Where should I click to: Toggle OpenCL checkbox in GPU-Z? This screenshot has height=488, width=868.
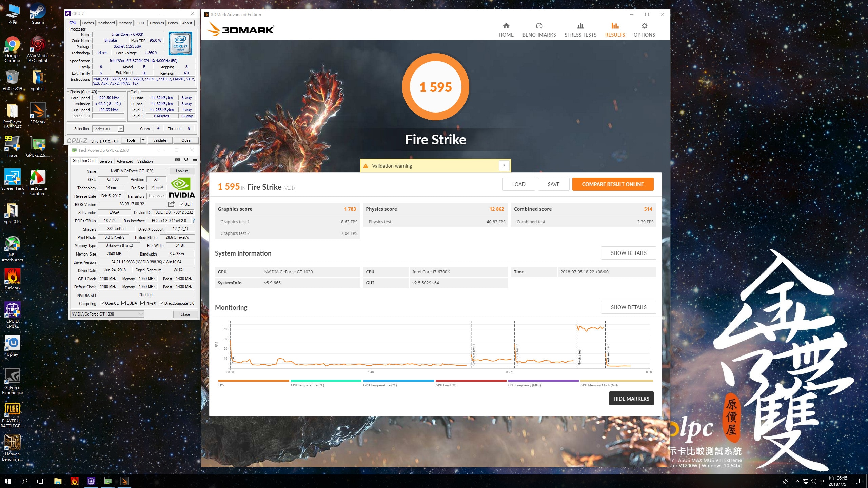(102, 303)
